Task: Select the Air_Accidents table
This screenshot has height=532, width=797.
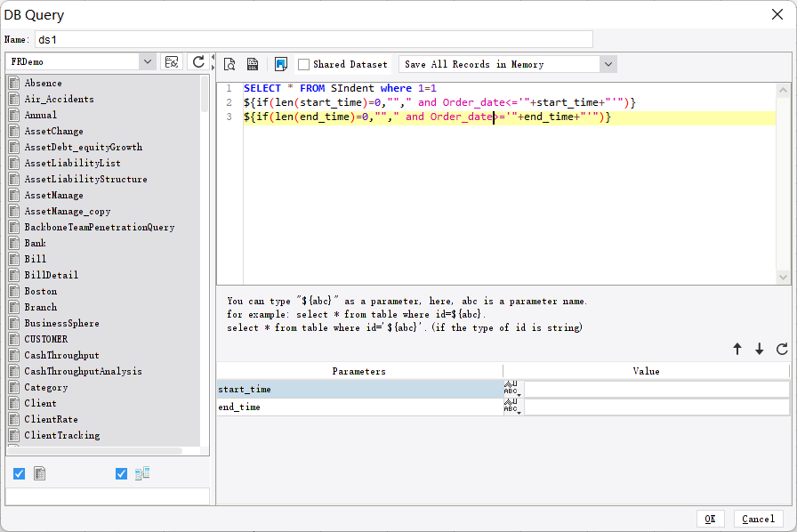Action: click(x=59, y=99)
